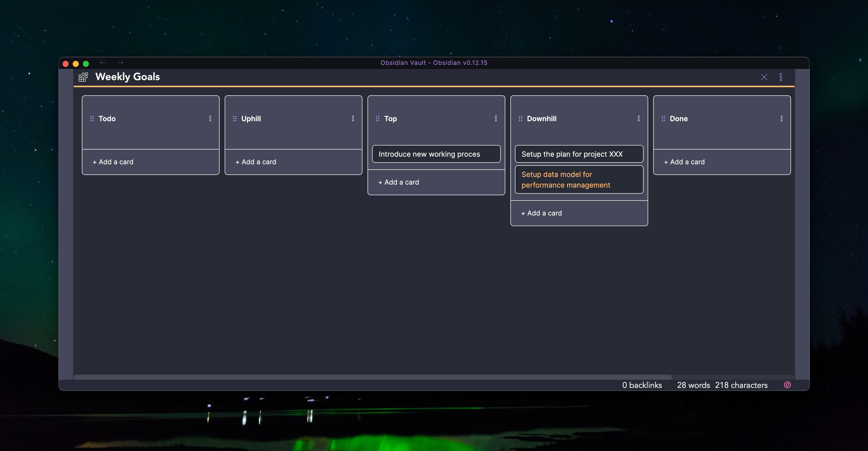Click the sync status icon in status bar
Viewport: 868px width, 451px height.
[787, 385]
